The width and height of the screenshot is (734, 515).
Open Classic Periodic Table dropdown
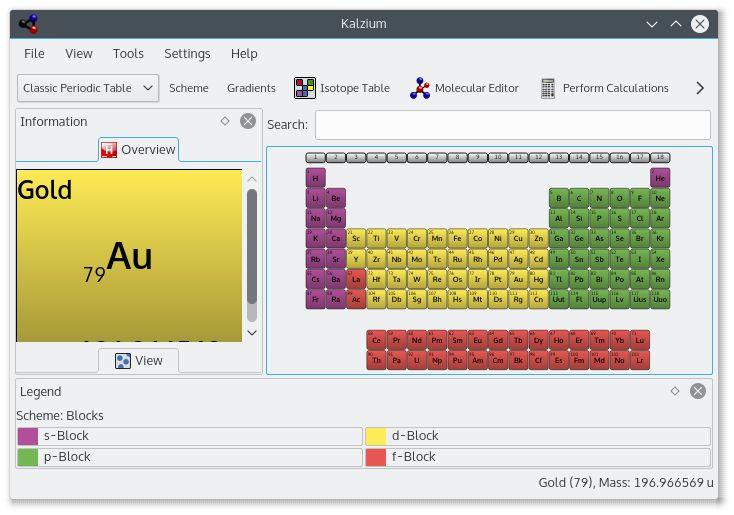(x=88, y=88)
